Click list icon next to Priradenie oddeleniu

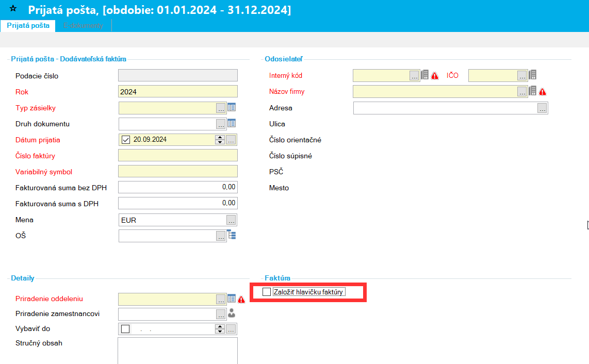[x=232, y=299]
